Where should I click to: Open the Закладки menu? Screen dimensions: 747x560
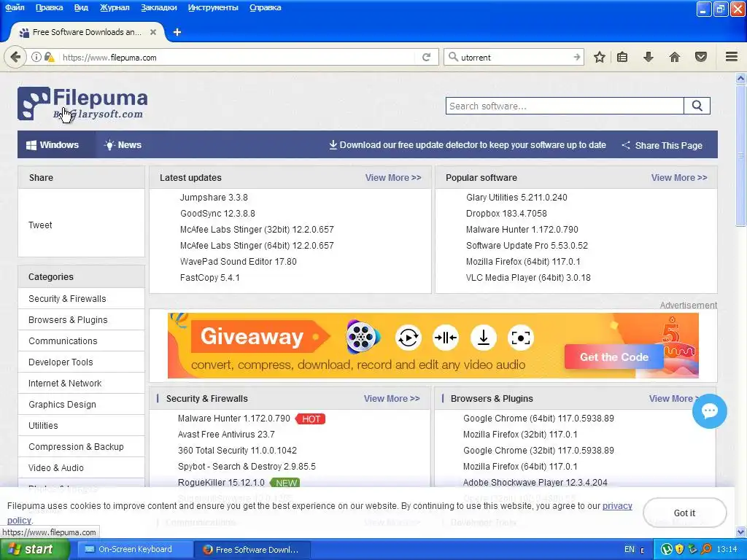[158, 7]
